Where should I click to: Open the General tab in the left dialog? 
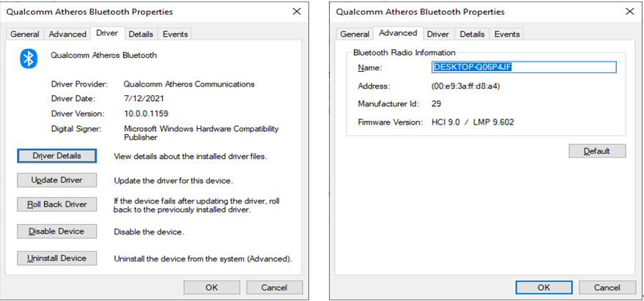click(x=25, y=34)
